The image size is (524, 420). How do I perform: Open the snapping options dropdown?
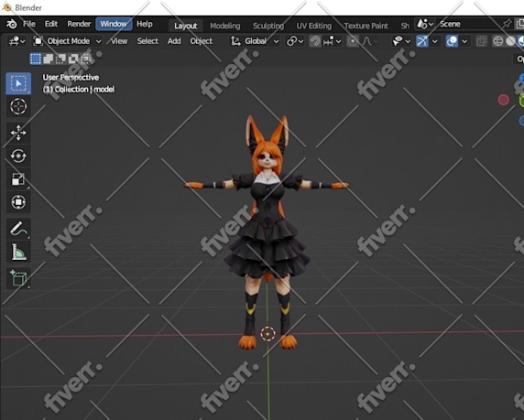point(333,41)
